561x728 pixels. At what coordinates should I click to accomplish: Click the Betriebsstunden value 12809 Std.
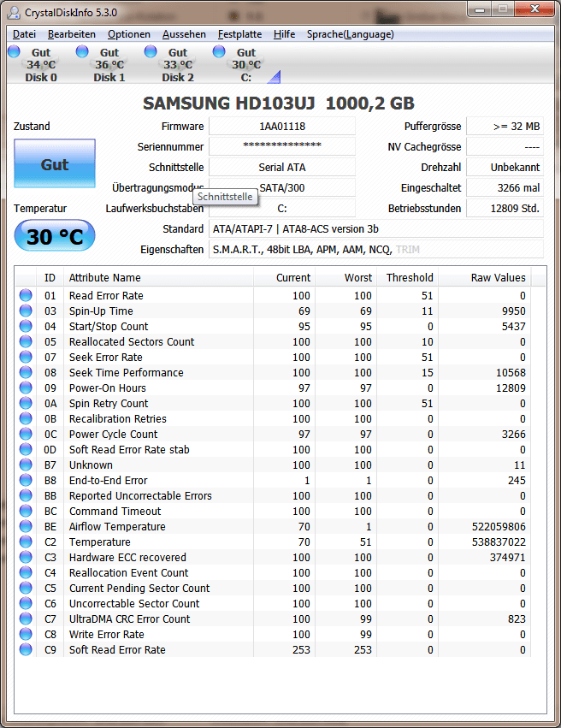[505, 209]
